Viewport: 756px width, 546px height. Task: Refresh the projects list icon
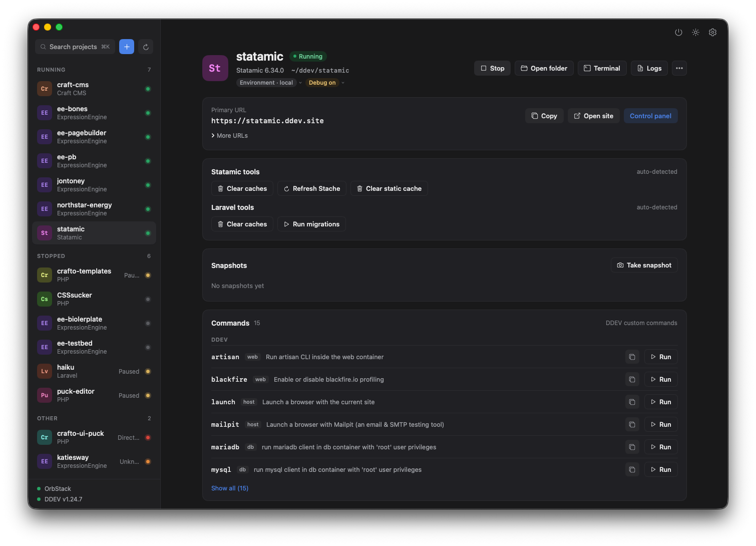coord(146,47)
